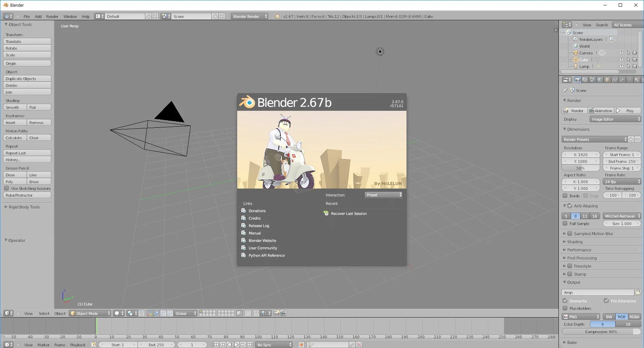The height and width of the screenshot is (348, 644).
Task: Enable the Full Sample checkbox
Action: tap(565, 223)
